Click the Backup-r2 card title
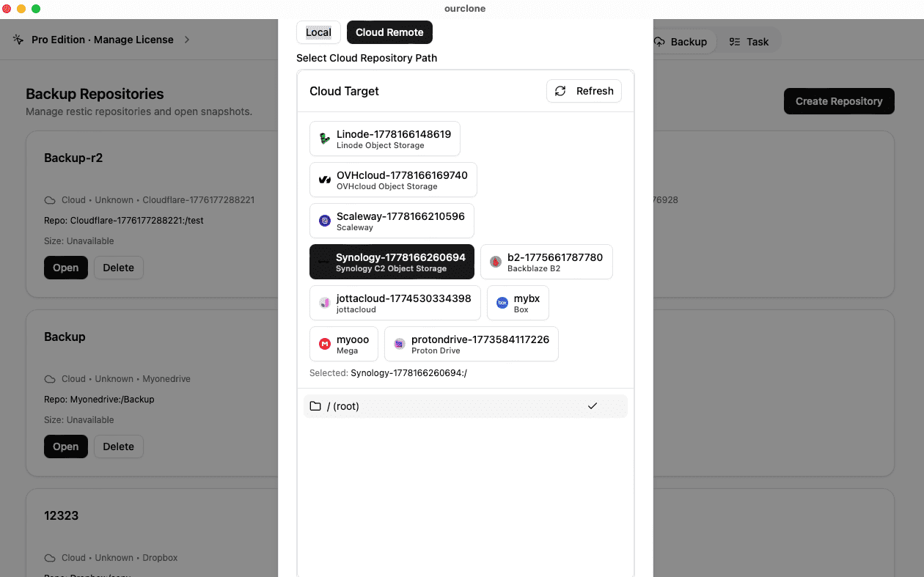The width and height of the screenshot is (924, 577). click(73, 158)
